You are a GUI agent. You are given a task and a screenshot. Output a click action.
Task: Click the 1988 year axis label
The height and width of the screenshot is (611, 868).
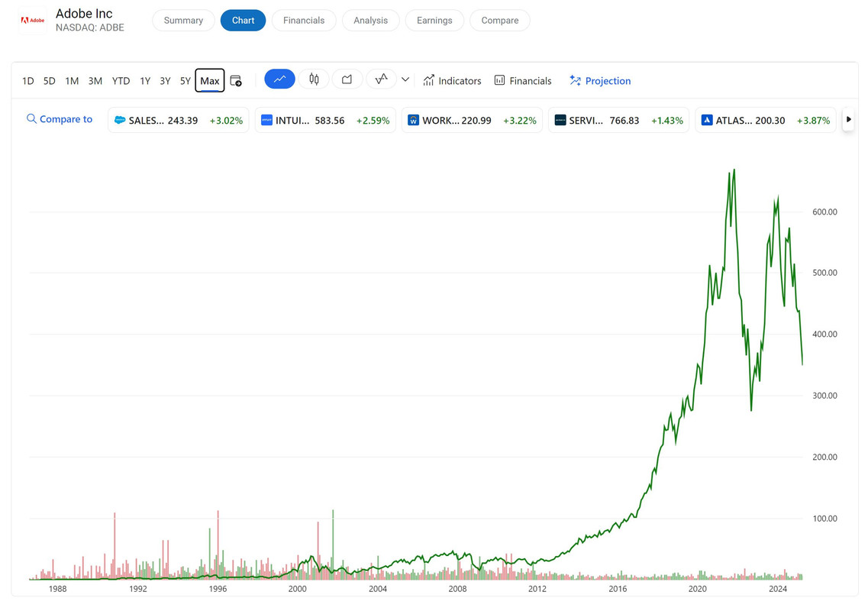[57, 589]
